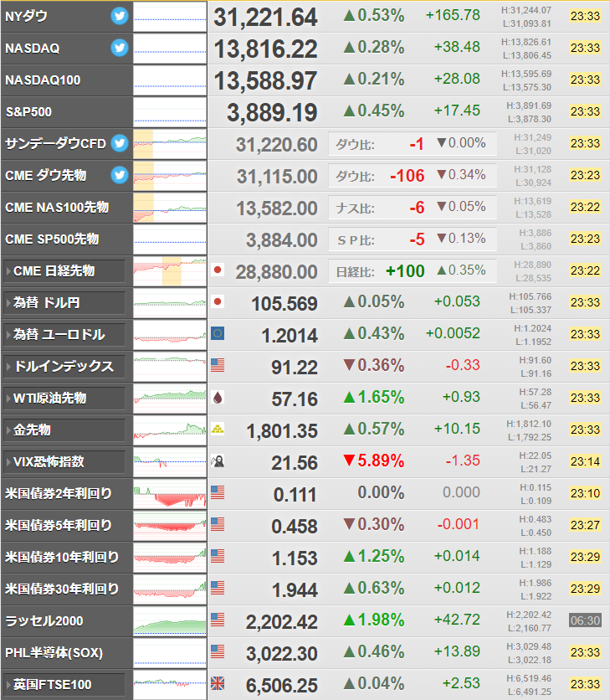Click the NYダウ price 31,221.64
Image resolution: width=610 pixels, height=700 pixels.
[265, 18]
